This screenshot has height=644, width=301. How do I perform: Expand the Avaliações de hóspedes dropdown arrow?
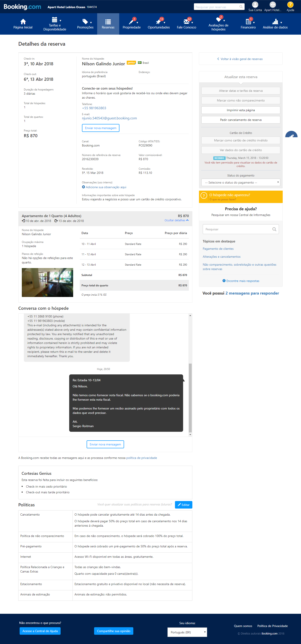tap(224, 21)
